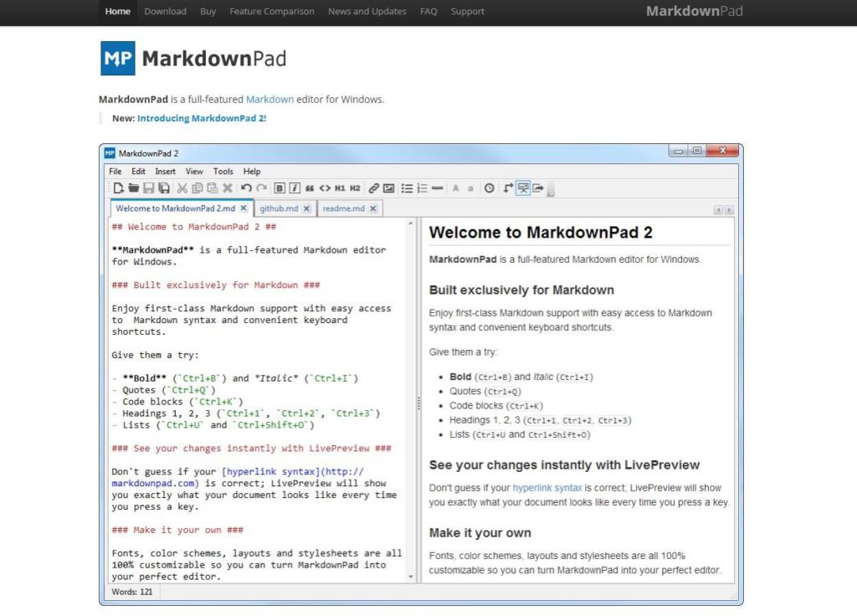The image size is (857, 616).
Task: Insert ordered numbered list
Action: pos(422,188)
